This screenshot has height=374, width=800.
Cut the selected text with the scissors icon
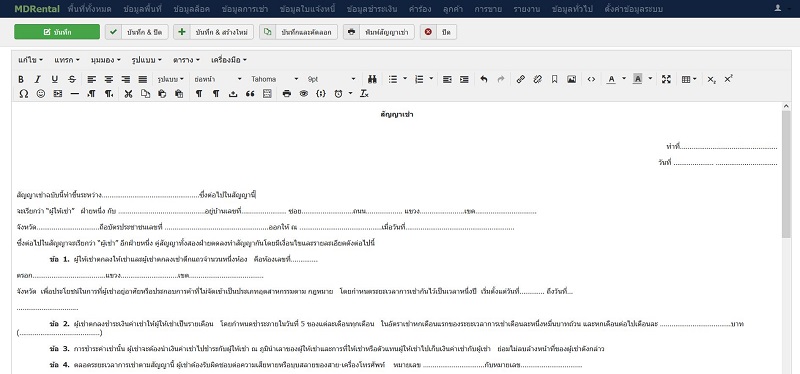(x=129, y=94)
